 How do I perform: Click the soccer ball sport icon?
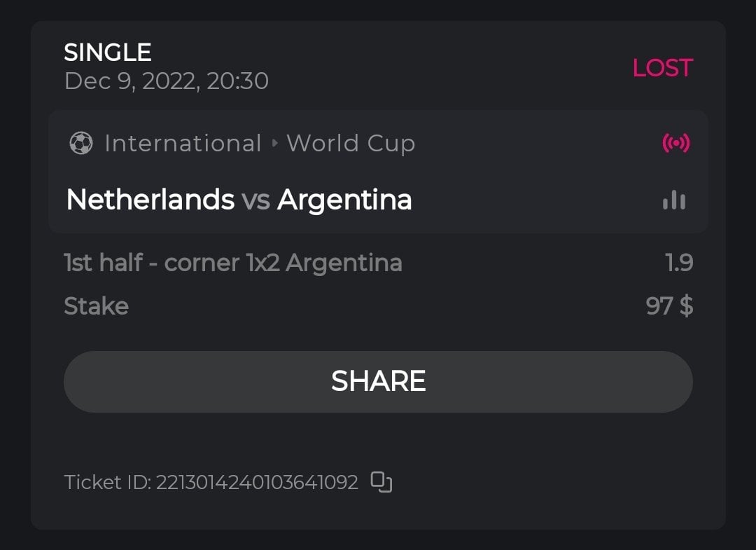tap(81, 144)
